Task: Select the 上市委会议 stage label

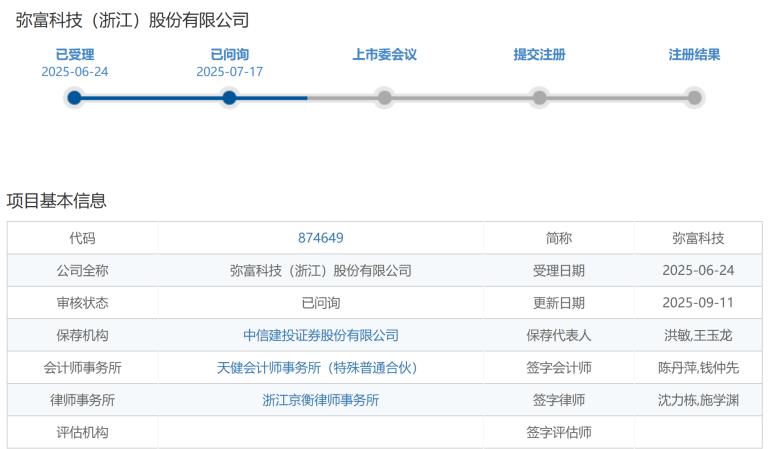Action: click(x=385, y=55)
